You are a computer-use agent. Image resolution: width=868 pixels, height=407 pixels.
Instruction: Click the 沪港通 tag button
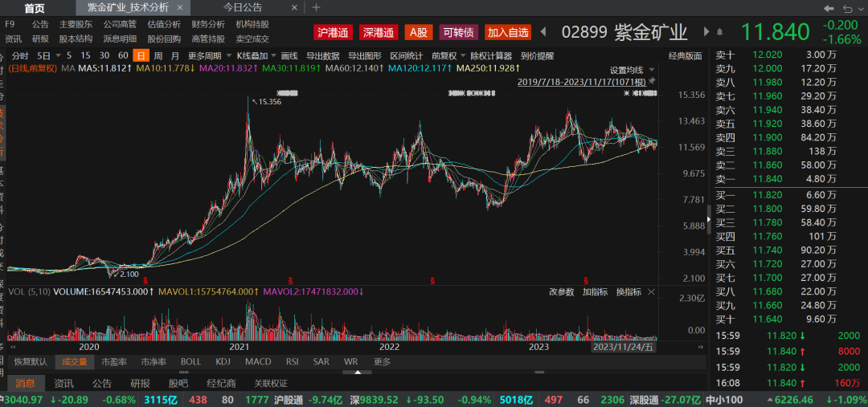334,32
